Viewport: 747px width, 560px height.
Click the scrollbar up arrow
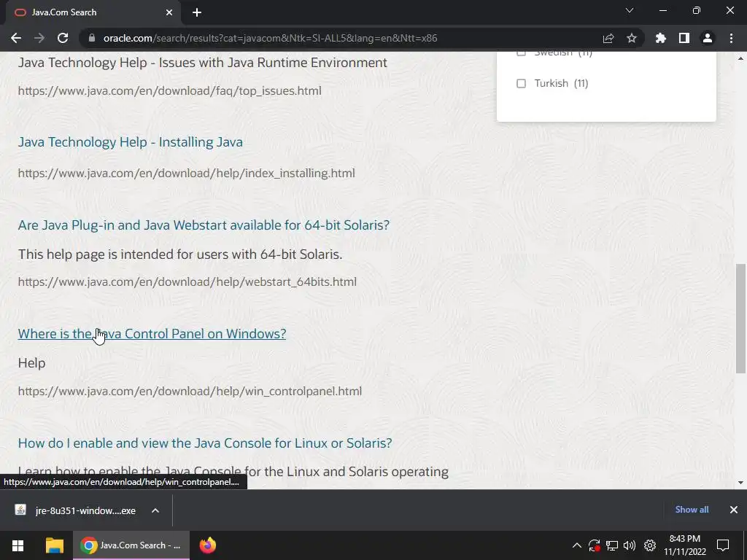click(x=740, y=58)
